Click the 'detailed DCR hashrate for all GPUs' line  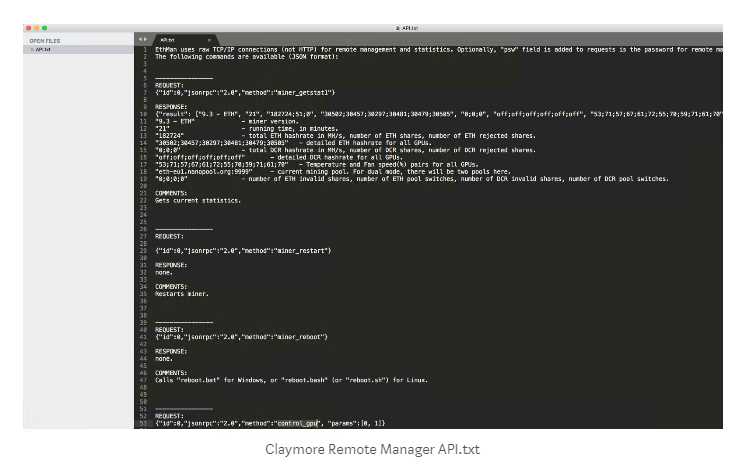click(x=279, y=157)
